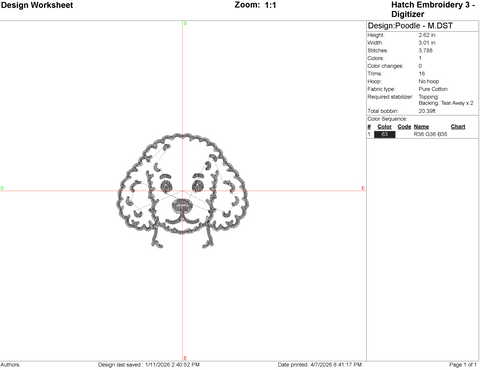This screenshot has width=480, height=370.
Task: Select the 'Design:Poodle - M.DST' file name
Action: coord(410,26)
